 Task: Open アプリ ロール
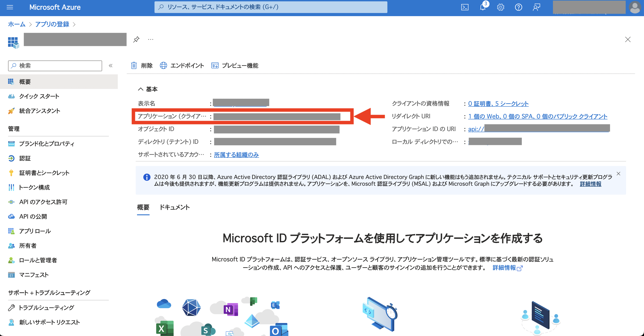(35, 231)
